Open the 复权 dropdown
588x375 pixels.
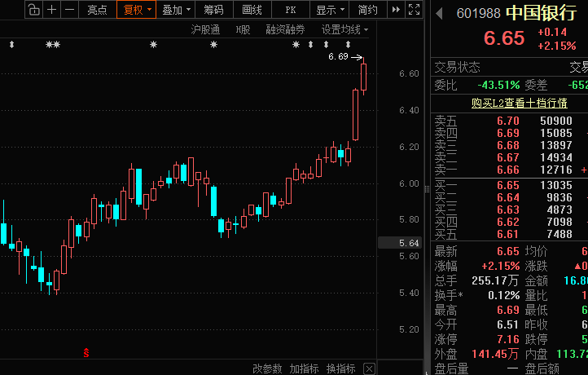tap(136, 10)
